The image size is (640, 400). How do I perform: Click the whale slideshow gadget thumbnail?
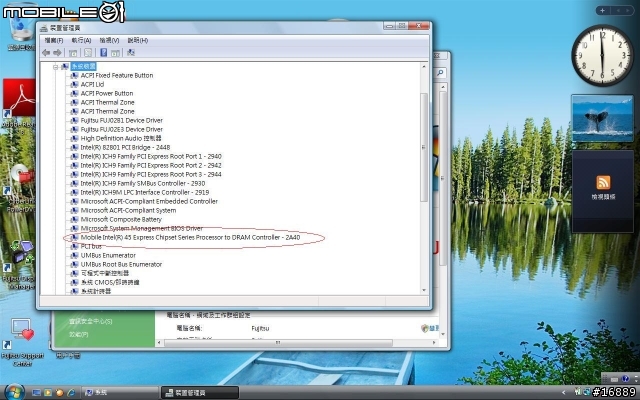click(x=602, y=118)
